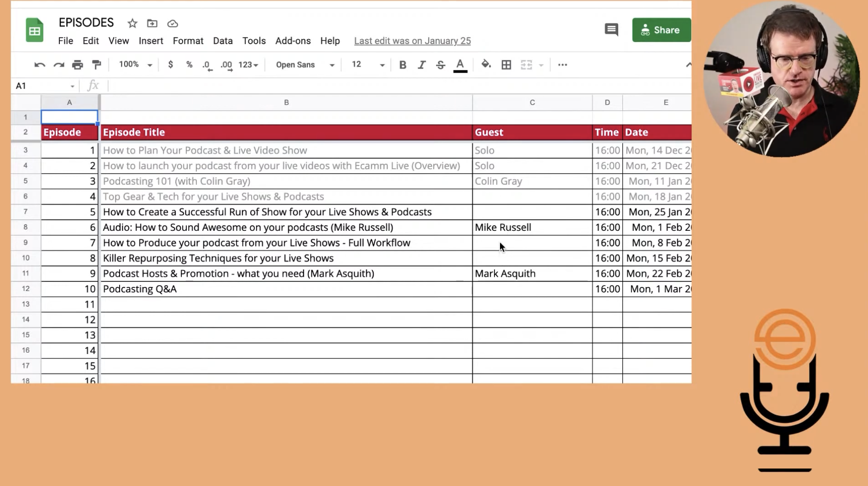Open the Format menu

[x=188, y=41]
